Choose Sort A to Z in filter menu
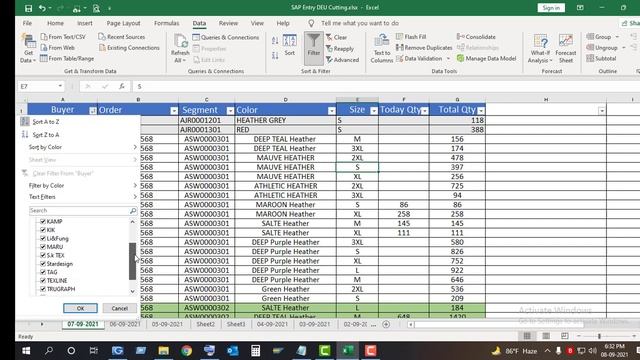The width and height of the screenshot is (640, 360). pyautogui.click(x=46, y=122)
